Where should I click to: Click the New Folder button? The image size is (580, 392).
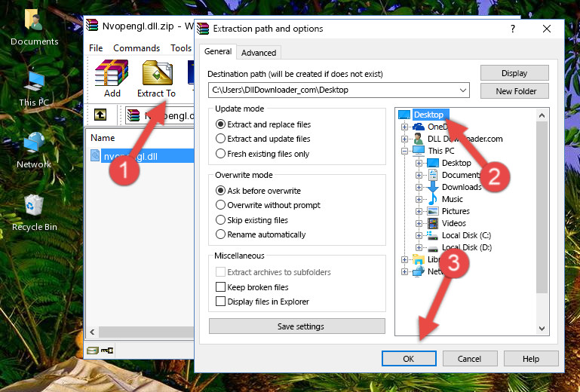coord(514,91)
